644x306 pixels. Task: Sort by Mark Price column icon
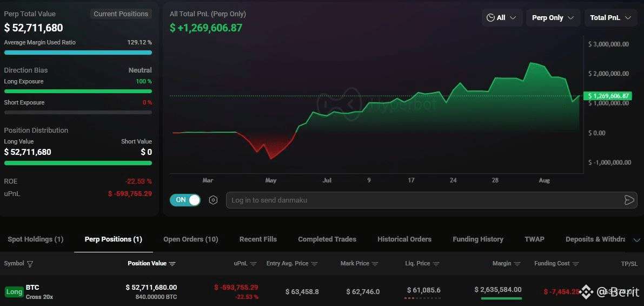pyautogui.click(x=375, y=264)
